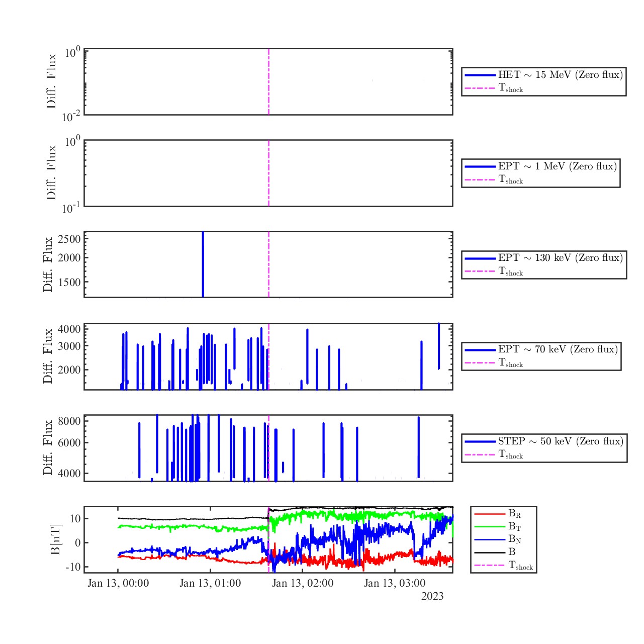Click the EPT ~ 1 MeV legend entry
The height and width of the screenshot is (644, 644).
(x=557, y=166)
